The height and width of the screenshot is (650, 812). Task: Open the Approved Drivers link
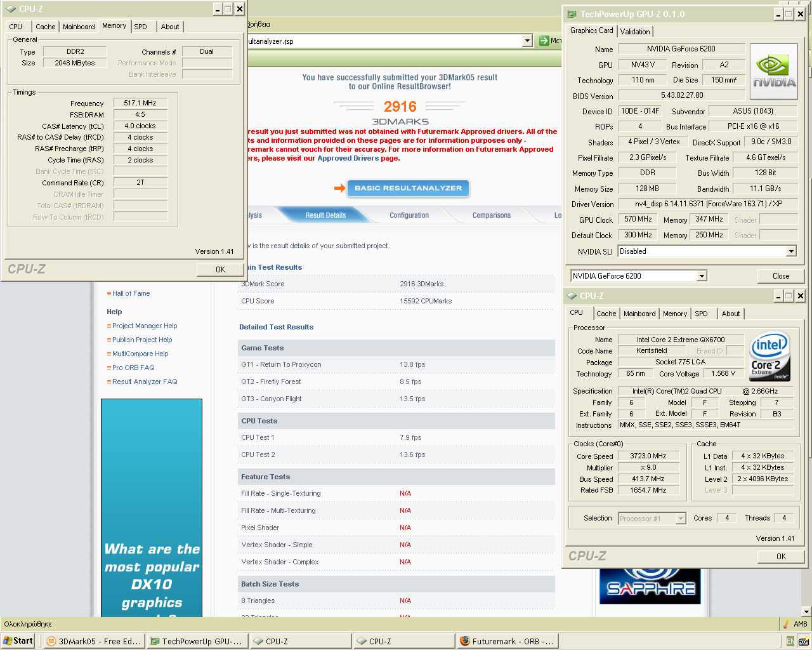point(348,158)
